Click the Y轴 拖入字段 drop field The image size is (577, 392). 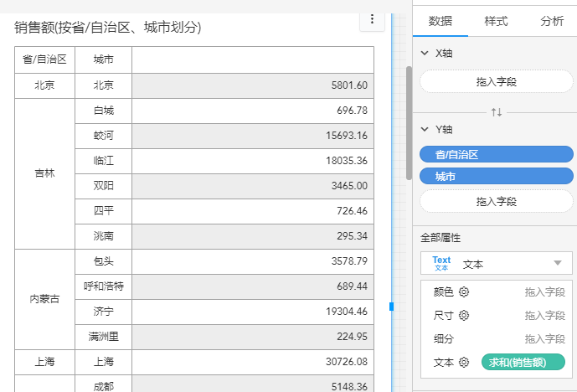pyautogui.click(x=496, y=201)
